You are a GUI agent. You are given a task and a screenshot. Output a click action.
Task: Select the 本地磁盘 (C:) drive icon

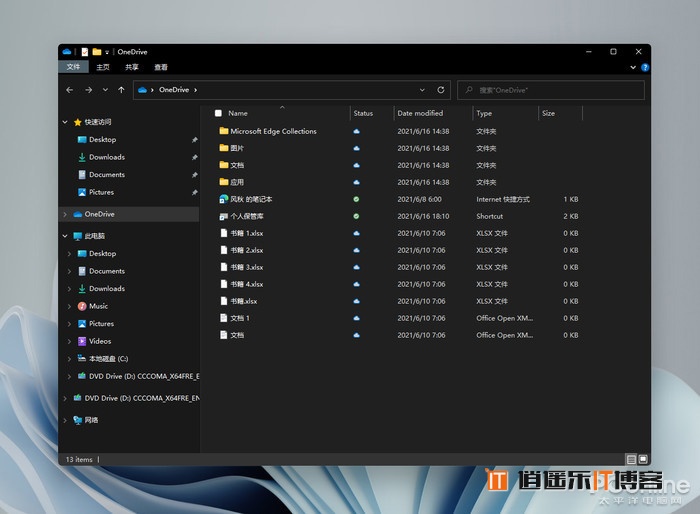coord(82,358)
